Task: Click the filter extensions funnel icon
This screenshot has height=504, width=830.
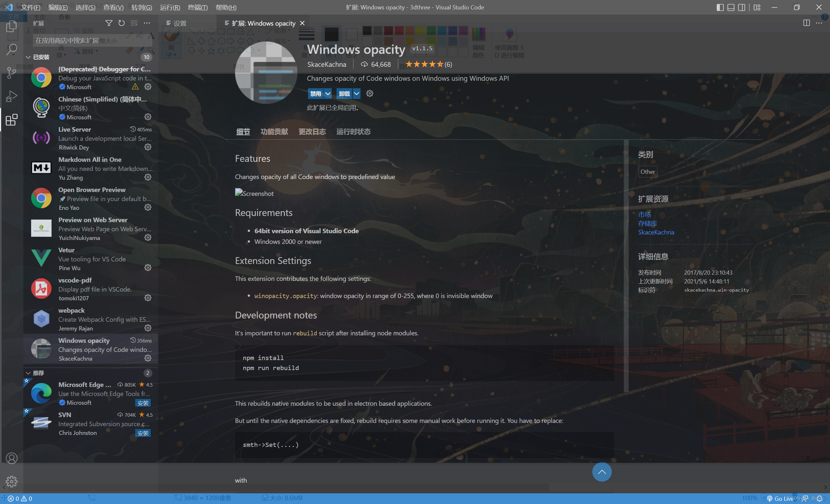Action: 109,23
